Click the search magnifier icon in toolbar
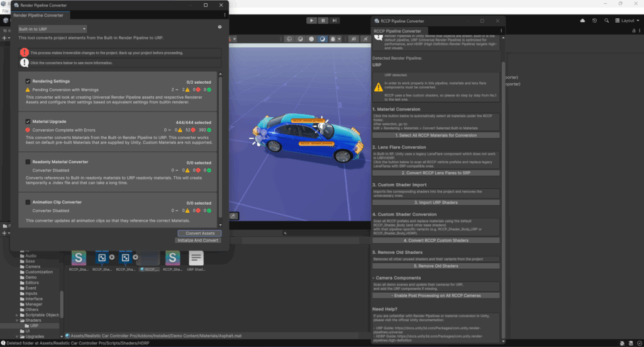Viewport: 644px width, 347px height. pyautogui.click(x=608, y=21)
